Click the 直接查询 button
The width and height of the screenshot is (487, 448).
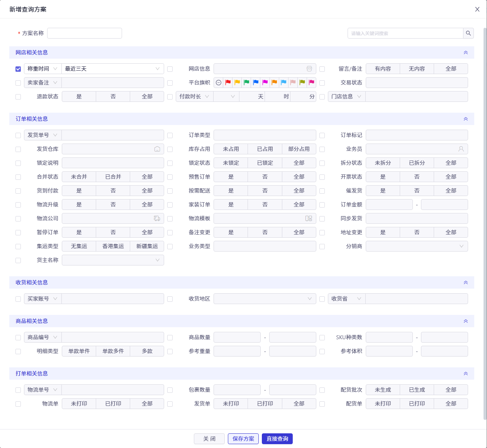(277, 439)
